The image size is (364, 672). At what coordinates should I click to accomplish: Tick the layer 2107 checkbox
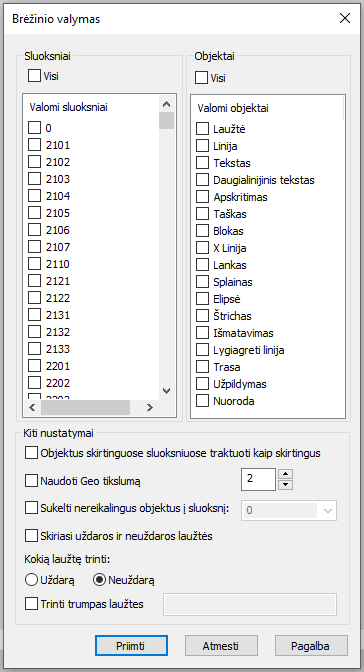pyautogui.click(x=34, y=247)
